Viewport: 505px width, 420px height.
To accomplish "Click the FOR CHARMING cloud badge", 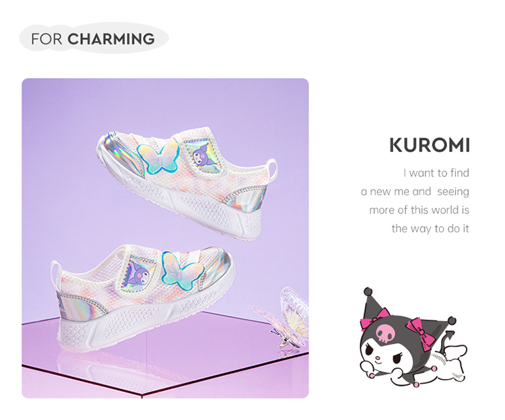I will tap(94, 38).
